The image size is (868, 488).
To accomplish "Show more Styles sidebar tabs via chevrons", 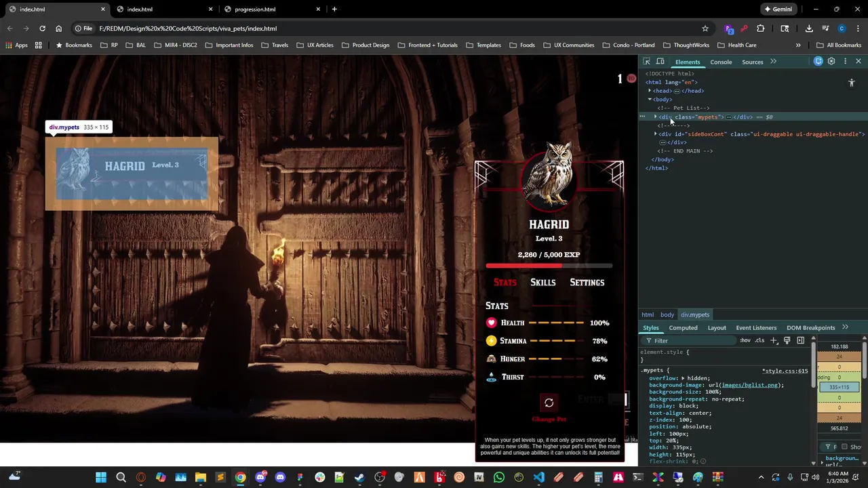I will point(845,327).
